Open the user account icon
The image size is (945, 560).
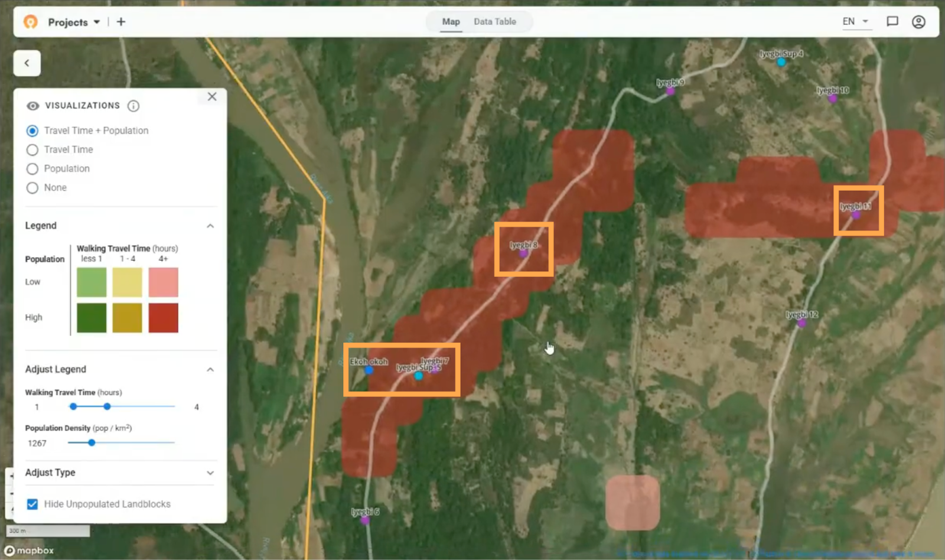918,22
